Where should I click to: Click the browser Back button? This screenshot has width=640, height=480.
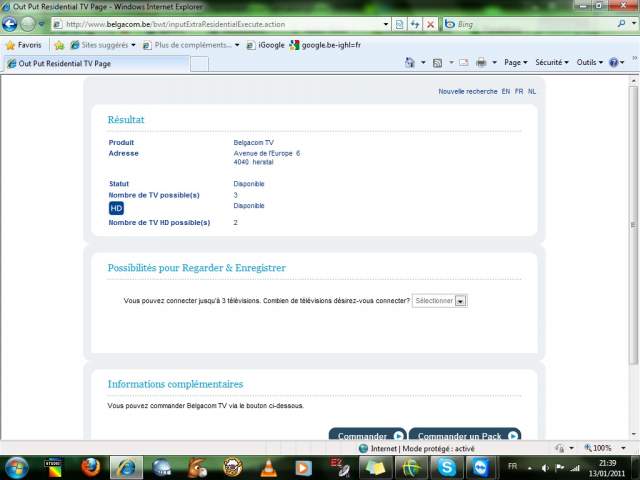point(10,24)
